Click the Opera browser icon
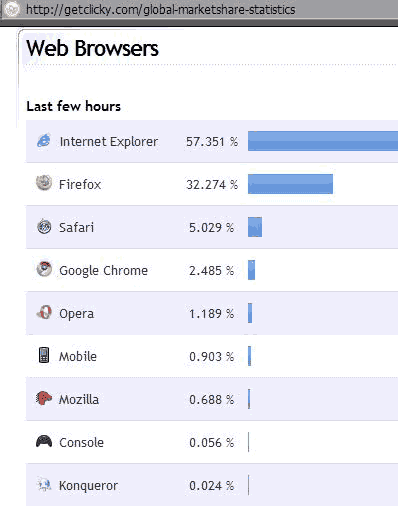The height and width of the screenshot is (506, 398). pos(44,312)
